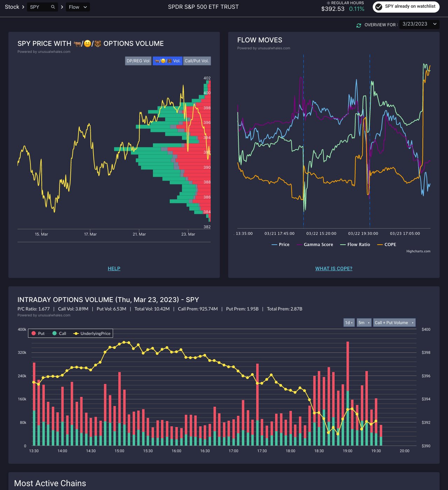Image resolution: width=448 pixels, height=490 pixels.
Task: Select the bull/neutral/bear Vol. tab
Action: (x=168, y=61)
